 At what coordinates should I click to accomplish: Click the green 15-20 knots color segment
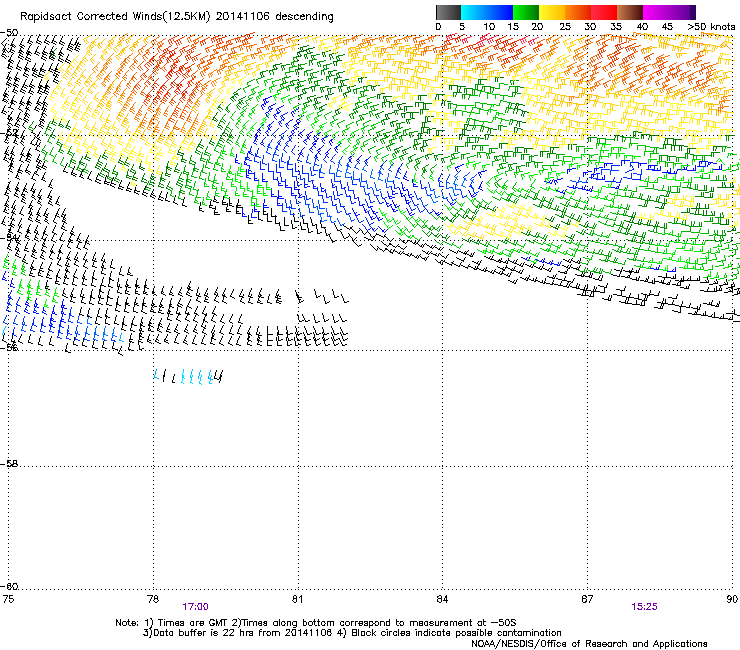point(526,12)
